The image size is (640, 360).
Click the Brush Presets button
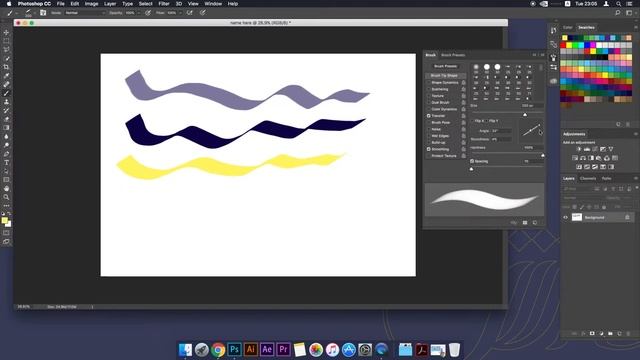pos(445,66)
